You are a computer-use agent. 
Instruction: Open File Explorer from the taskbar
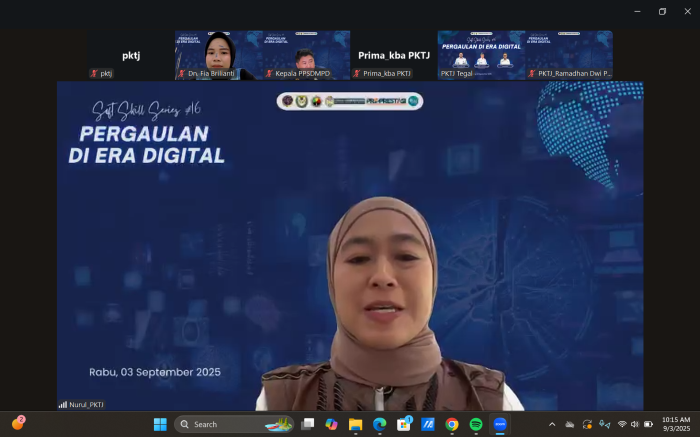coord(355,424)
